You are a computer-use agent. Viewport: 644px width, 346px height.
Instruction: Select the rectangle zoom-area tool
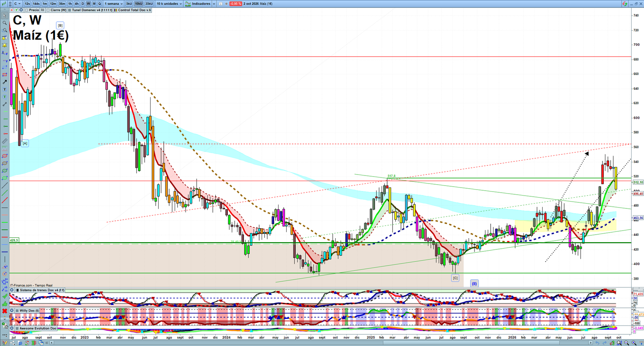tap(5, 30)
